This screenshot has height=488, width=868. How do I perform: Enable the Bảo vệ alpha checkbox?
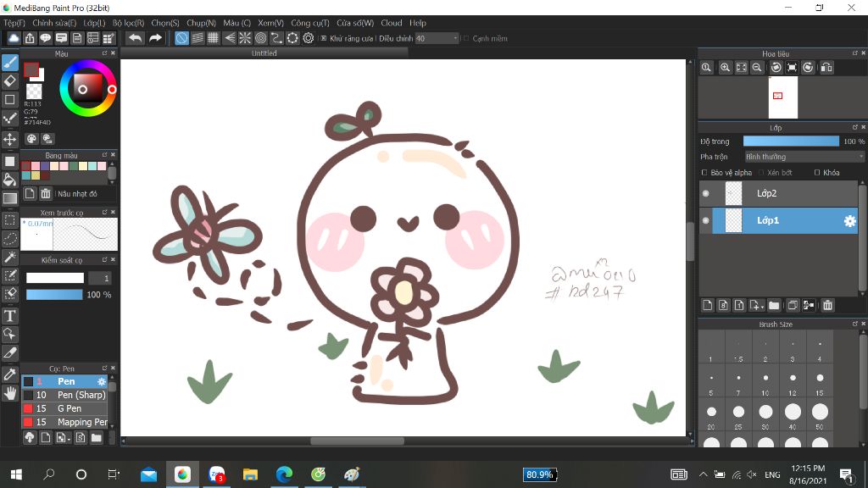[x=704, y=173]
